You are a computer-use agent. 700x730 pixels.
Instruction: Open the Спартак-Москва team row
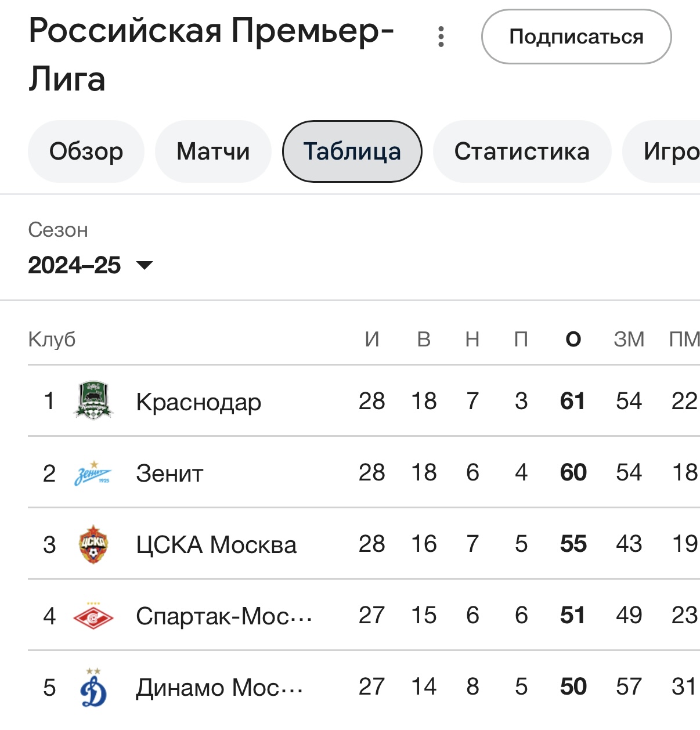click(223, 616)
